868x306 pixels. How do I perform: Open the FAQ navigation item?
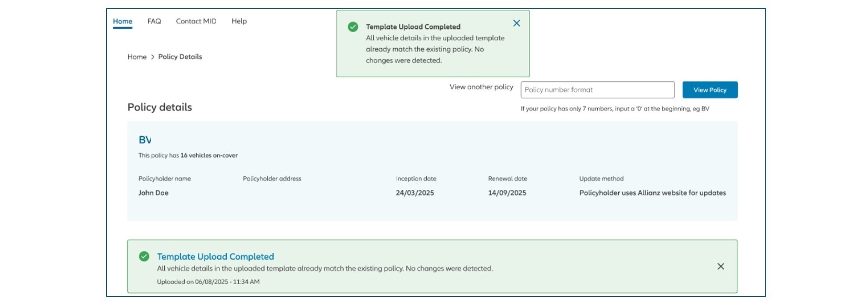(x=154, y=22)
